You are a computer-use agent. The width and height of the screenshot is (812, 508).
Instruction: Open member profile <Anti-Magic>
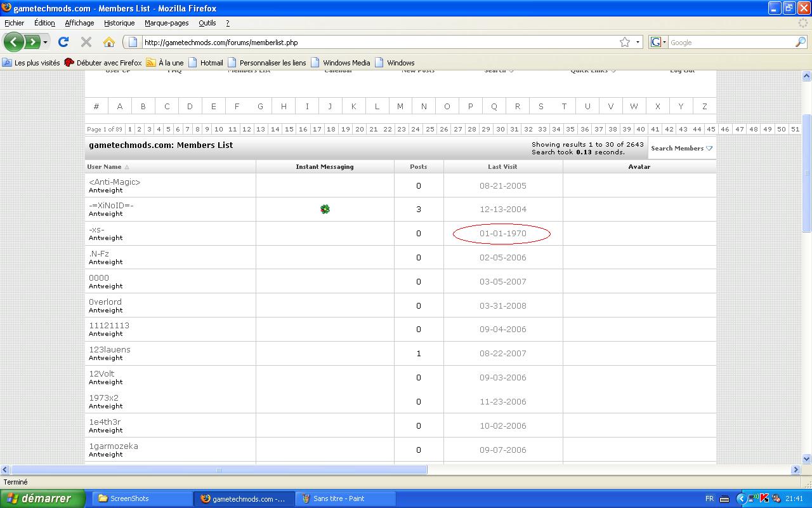point(115,182)
